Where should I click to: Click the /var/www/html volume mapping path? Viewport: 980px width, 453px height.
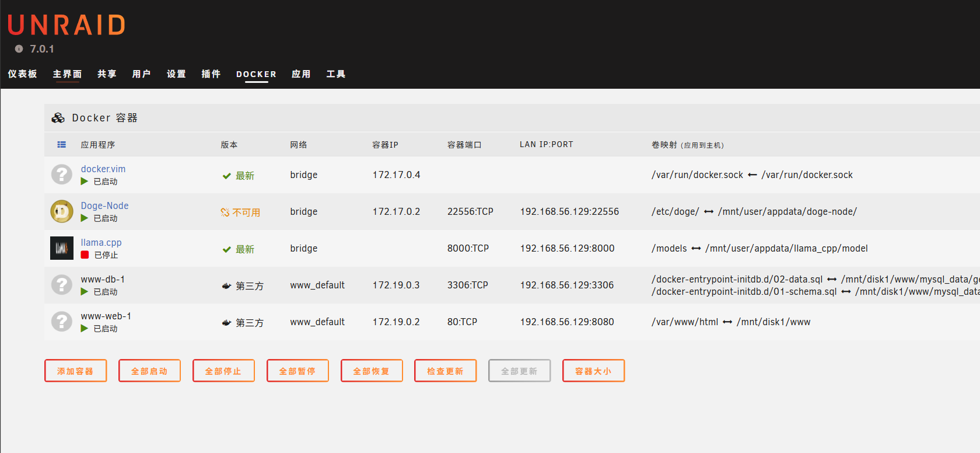coord(685,322)
